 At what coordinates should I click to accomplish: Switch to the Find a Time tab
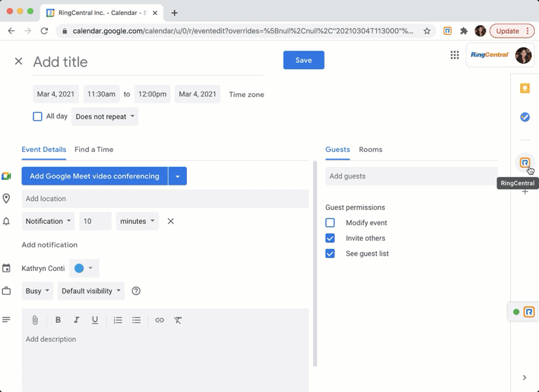[94, 149]
